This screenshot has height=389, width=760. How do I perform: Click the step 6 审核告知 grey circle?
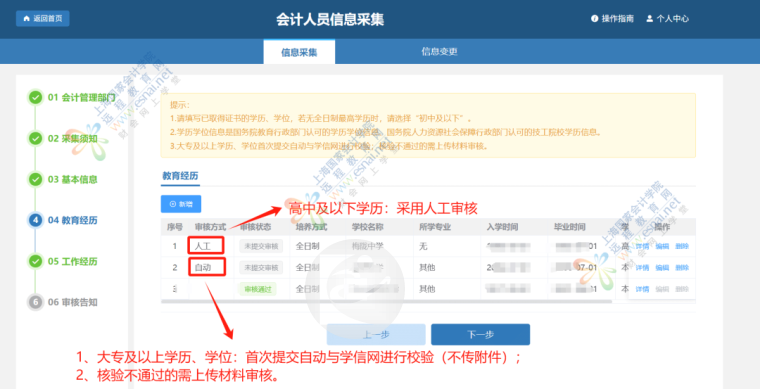35,302
